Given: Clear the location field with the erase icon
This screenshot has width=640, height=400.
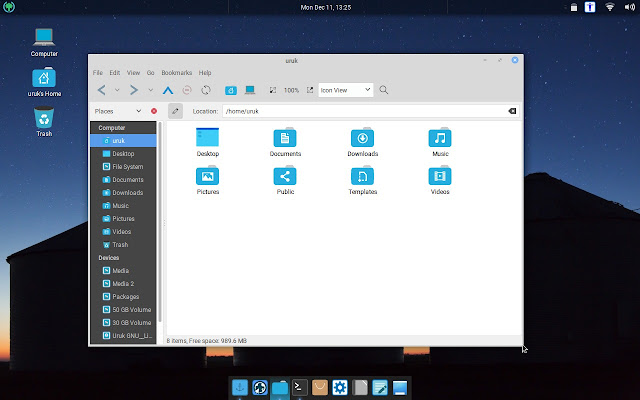Looking at the screenshot, I should [x=512, y=111].
